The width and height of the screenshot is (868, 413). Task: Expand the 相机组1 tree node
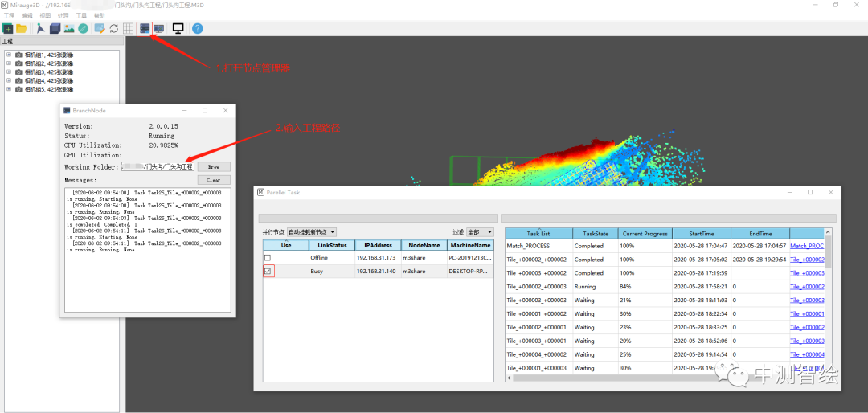(8, 55)
